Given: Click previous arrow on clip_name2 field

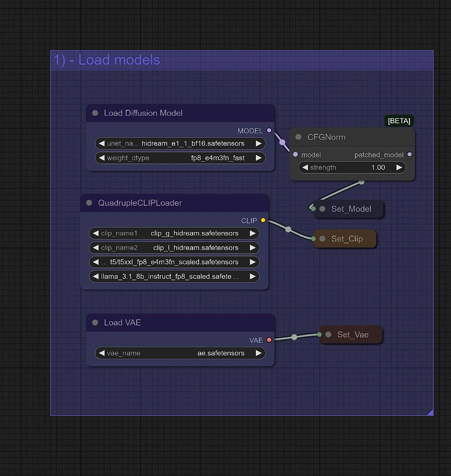Looking at the screenshot, I should point(96,248).
